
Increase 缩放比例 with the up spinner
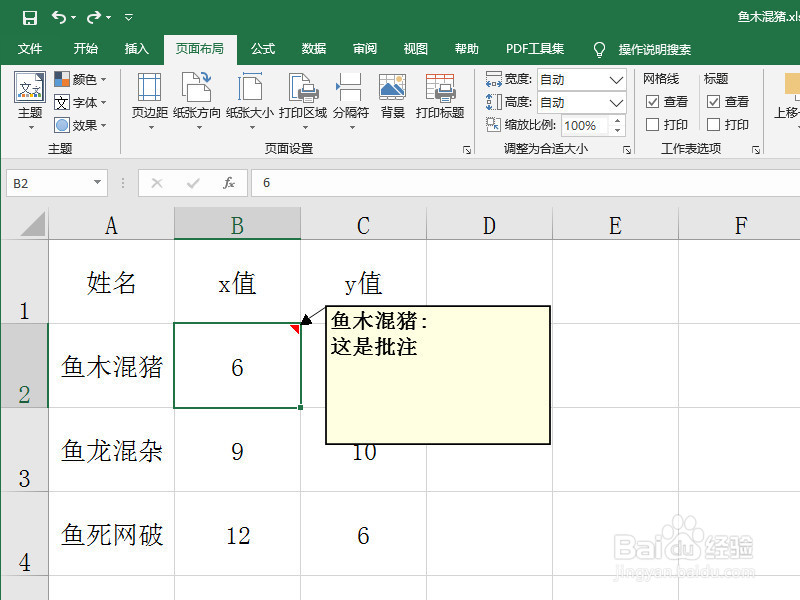(617, 120)
